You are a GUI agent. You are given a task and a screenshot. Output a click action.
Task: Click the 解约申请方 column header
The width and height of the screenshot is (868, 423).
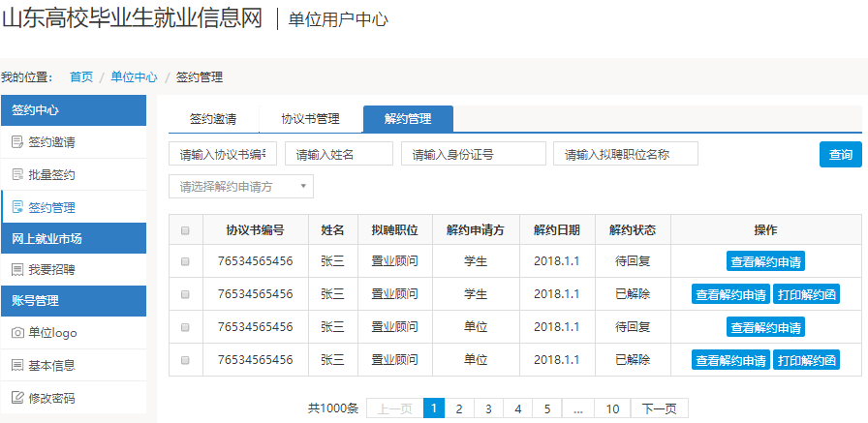coord(476,230)
